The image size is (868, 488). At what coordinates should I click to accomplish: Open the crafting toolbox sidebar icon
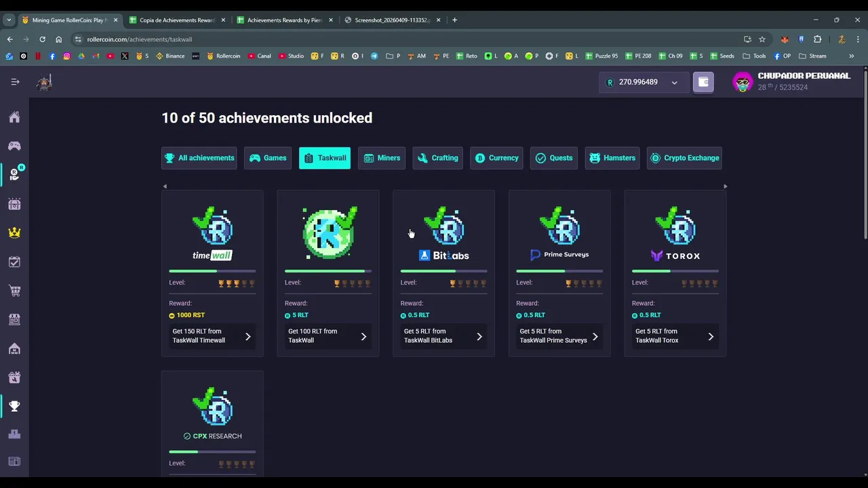click(x=14, y=378)
